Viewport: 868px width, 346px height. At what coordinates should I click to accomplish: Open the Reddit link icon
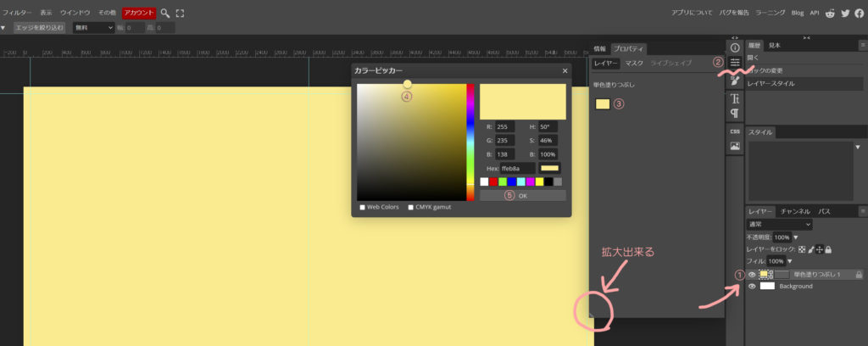pyautogui.click(x=829, y=14)
